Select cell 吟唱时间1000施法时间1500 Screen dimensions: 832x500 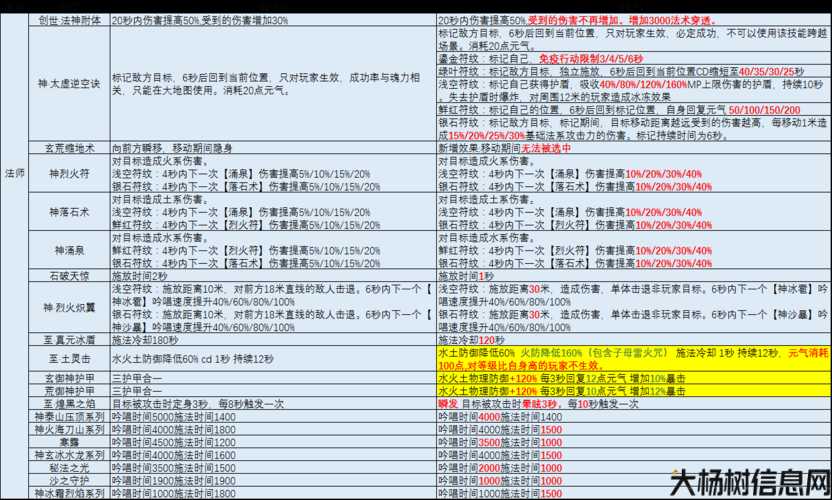(634, 493)
